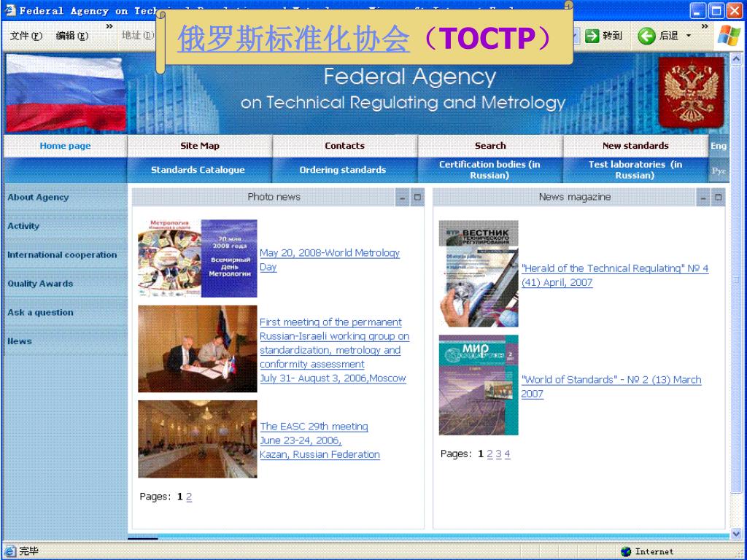Screen dimensions: 747x560
Task: Click the 俄罗斯标准化协会 banner link
Action: (x=293, y=38)
